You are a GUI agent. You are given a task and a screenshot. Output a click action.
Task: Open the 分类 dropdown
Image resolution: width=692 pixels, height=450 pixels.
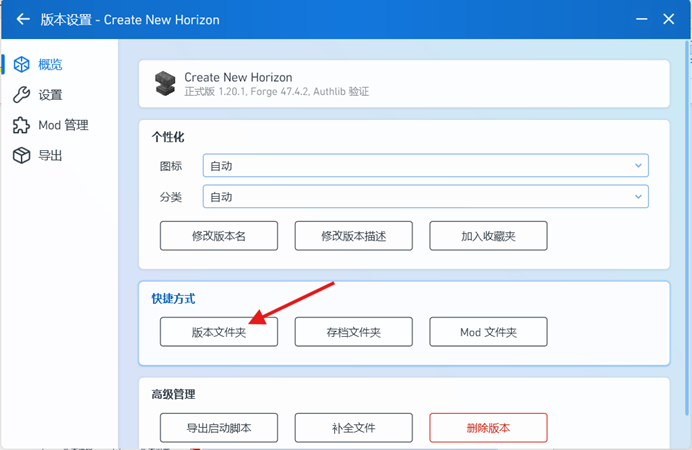point(425,197)
